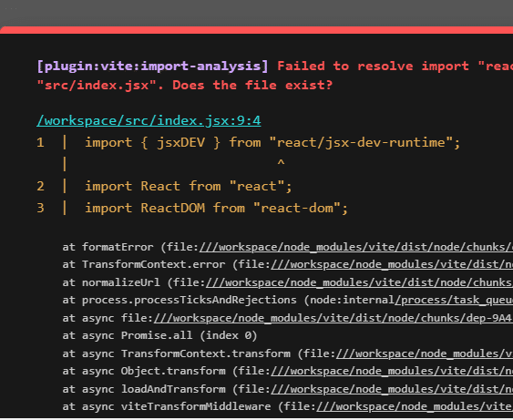Click the [plugin:vite:import-analysis] label

[x=152, y=67]
